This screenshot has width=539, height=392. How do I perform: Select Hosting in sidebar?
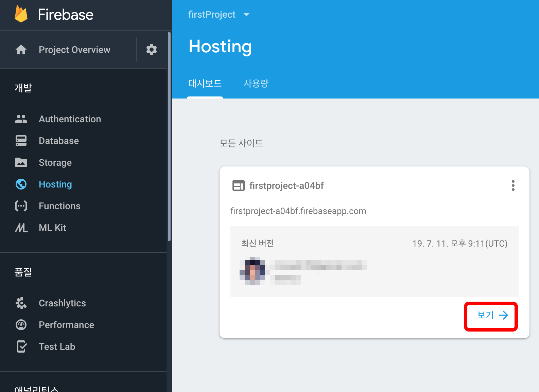55,184
